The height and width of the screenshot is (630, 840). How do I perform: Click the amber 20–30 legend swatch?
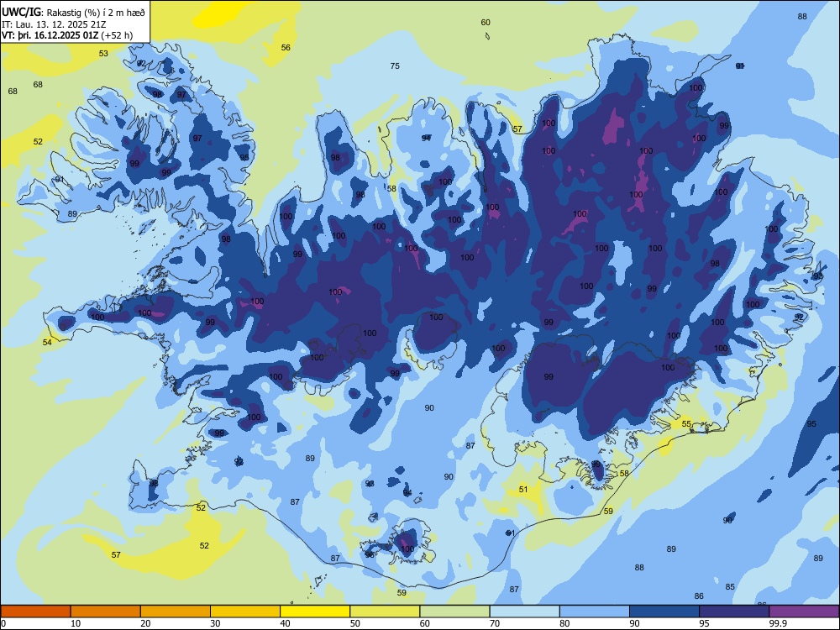pos(176,612)
